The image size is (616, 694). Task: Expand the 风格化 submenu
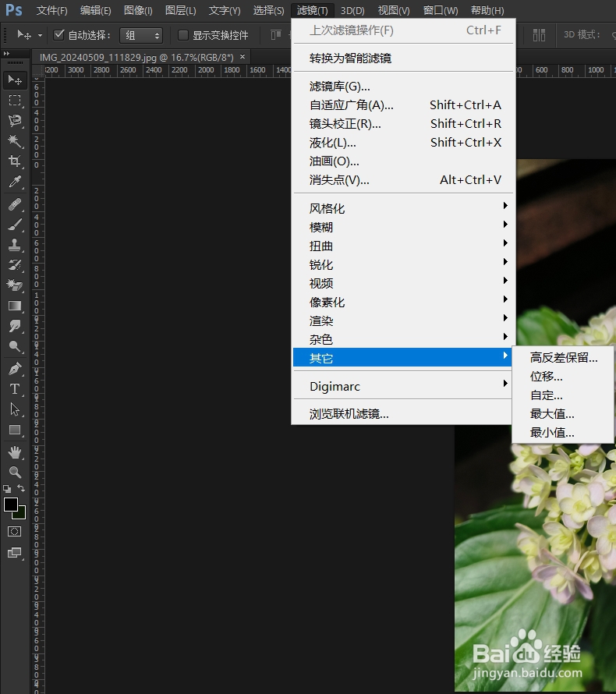coord(403,208)
